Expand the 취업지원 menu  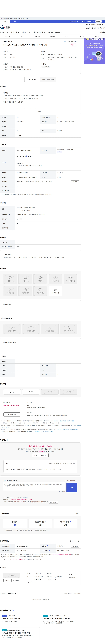[15, 32]
